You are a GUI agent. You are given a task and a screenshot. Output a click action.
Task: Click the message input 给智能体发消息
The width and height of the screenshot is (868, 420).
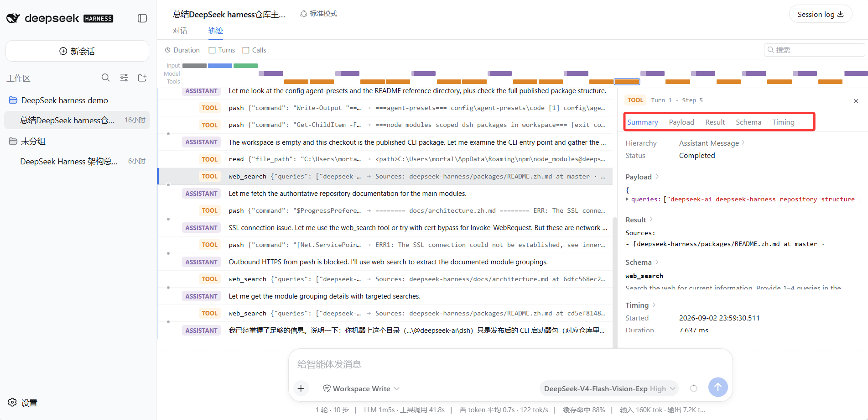(x=510, y=364)
